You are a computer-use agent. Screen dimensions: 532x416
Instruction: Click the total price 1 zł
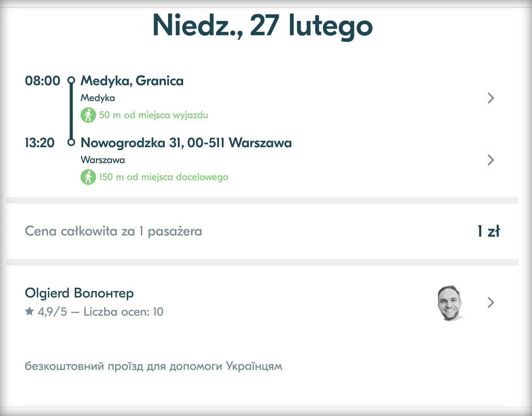tap(488, 231)
